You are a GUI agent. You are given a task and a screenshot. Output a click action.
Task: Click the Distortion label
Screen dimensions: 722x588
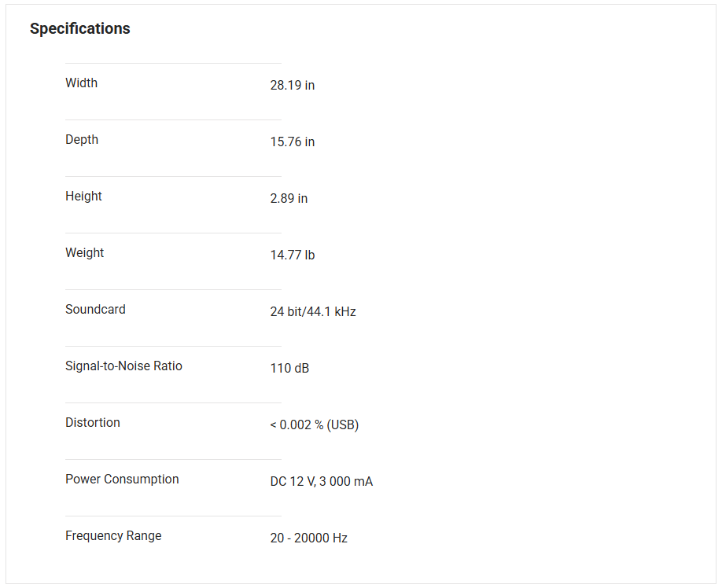pos(93,423)
